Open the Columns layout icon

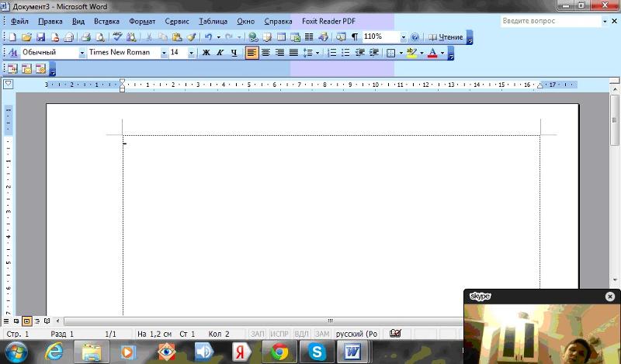[309, 37]
